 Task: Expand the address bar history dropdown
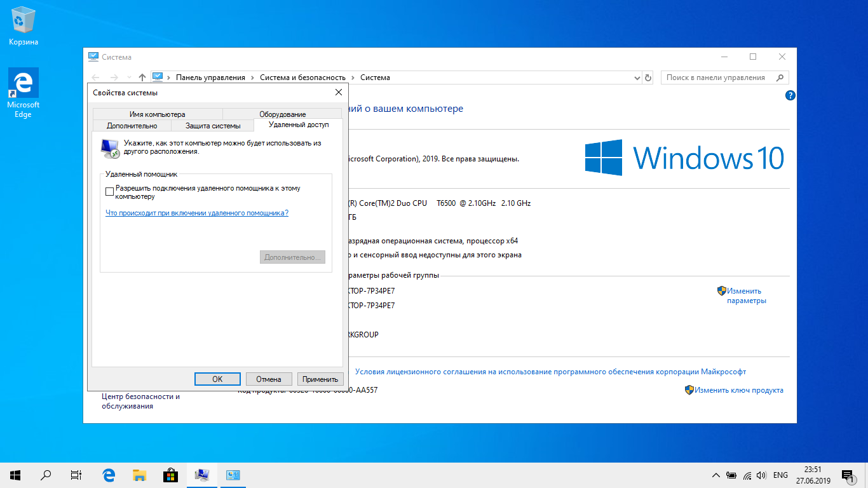click(637, 78)
